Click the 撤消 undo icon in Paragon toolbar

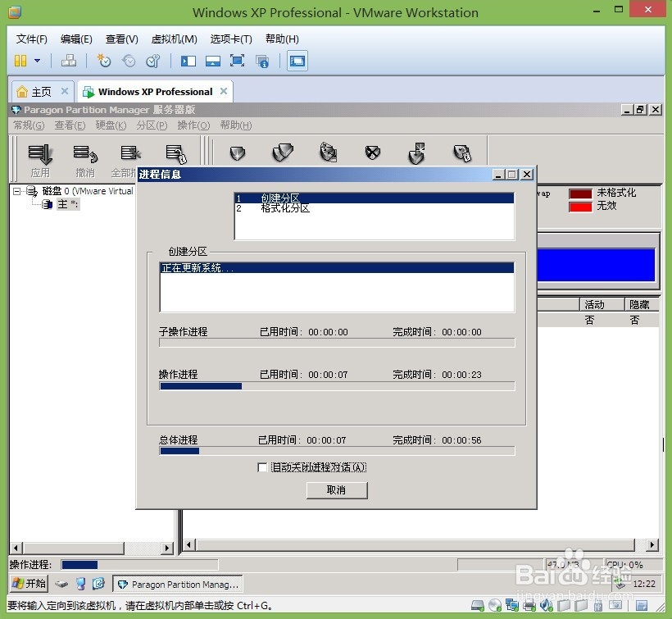click(85, 161)
